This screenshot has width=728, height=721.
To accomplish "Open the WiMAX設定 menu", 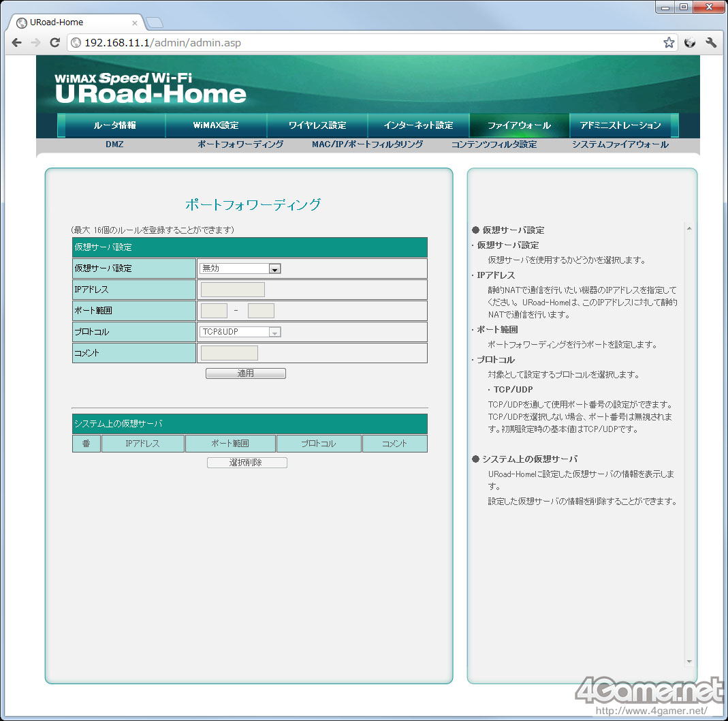I will pos(216,125).
